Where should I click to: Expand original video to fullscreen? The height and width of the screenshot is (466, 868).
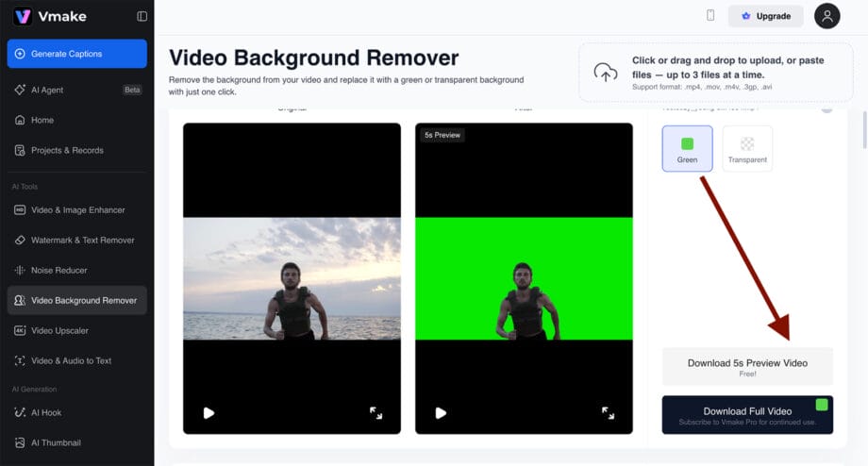coord(376,413)
